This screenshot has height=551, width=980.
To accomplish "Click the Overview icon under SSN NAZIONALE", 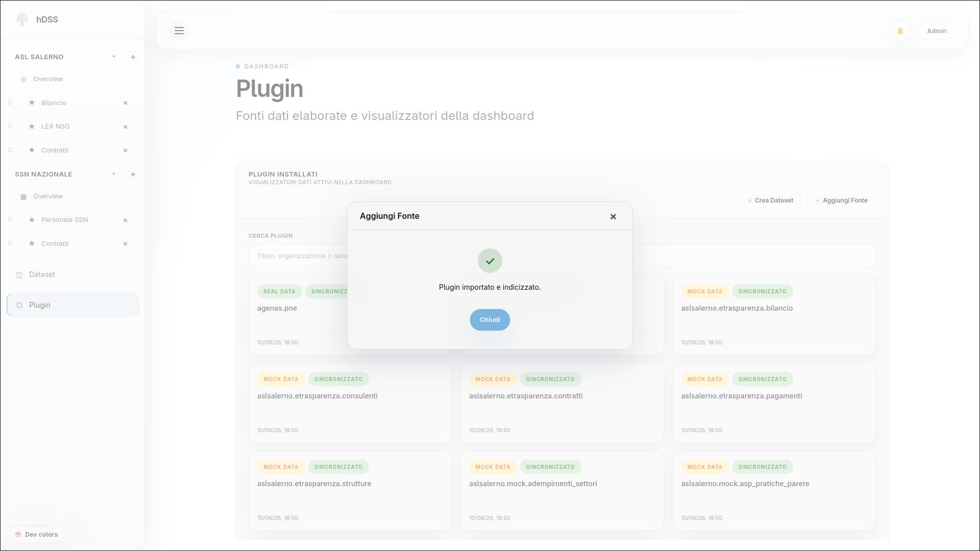I will (x=23, y=197).
